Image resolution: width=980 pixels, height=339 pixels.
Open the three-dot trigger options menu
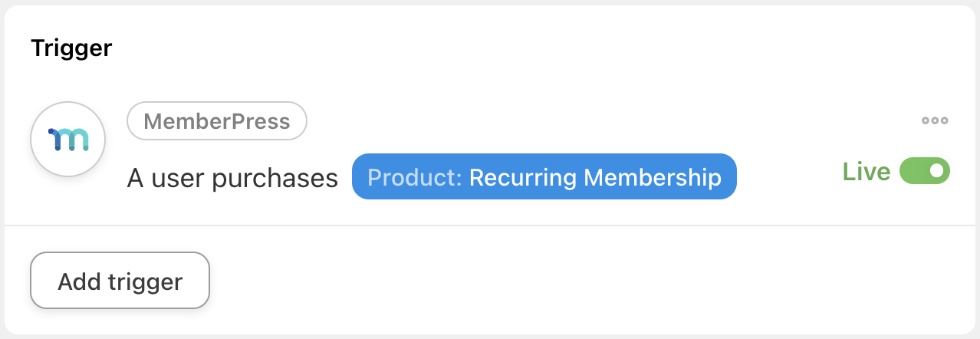point(935,120)
